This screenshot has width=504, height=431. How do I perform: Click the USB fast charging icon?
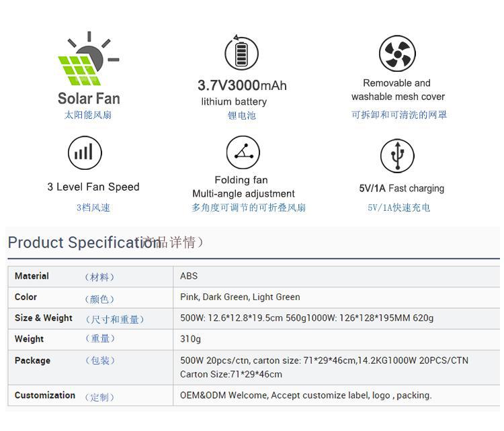coord(397,156)
